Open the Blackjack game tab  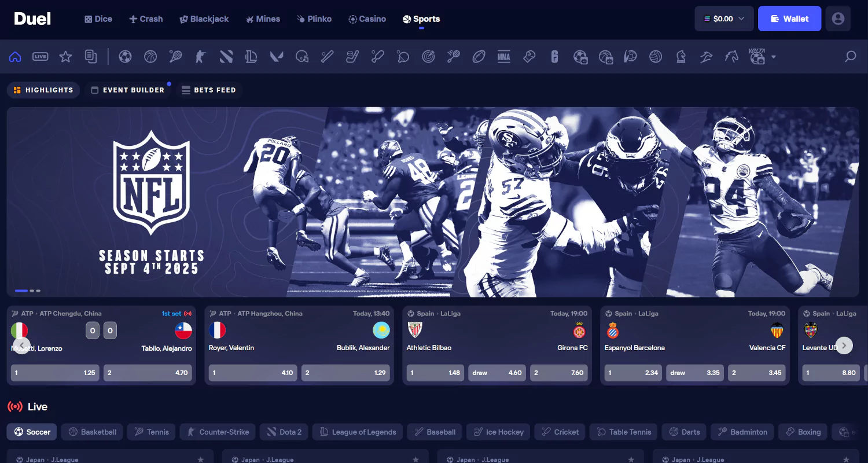[x=204, y=19]
